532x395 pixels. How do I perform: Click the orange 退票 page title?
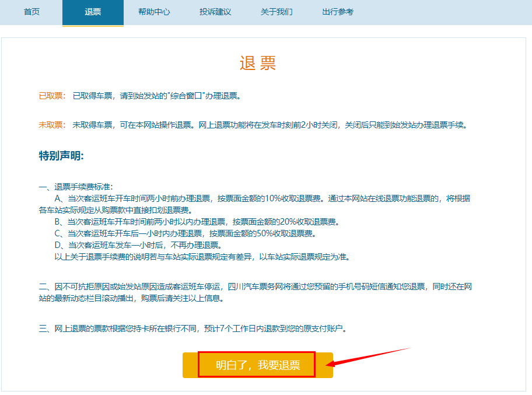(x=258, y=64)
